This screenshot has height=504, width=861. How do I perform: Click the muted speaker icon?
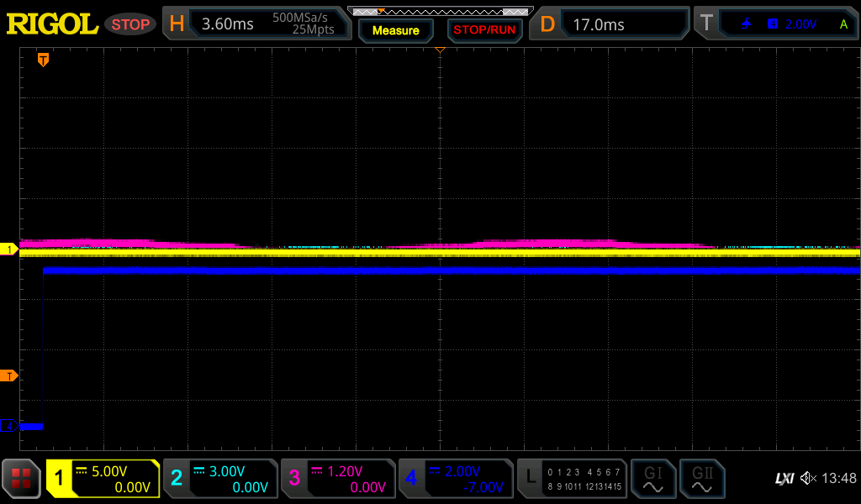pos(808,479)
